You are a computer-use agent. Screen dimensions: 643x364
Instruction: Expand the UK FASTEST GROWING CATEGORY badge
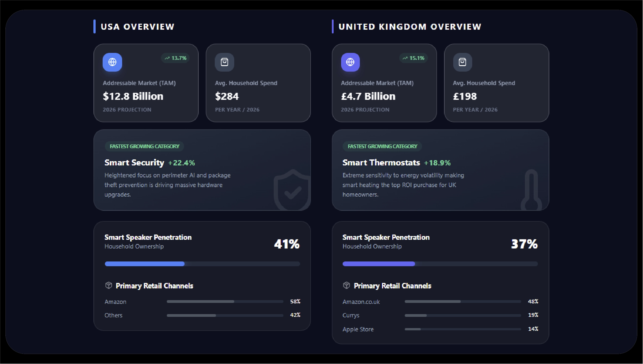[382, 146]
